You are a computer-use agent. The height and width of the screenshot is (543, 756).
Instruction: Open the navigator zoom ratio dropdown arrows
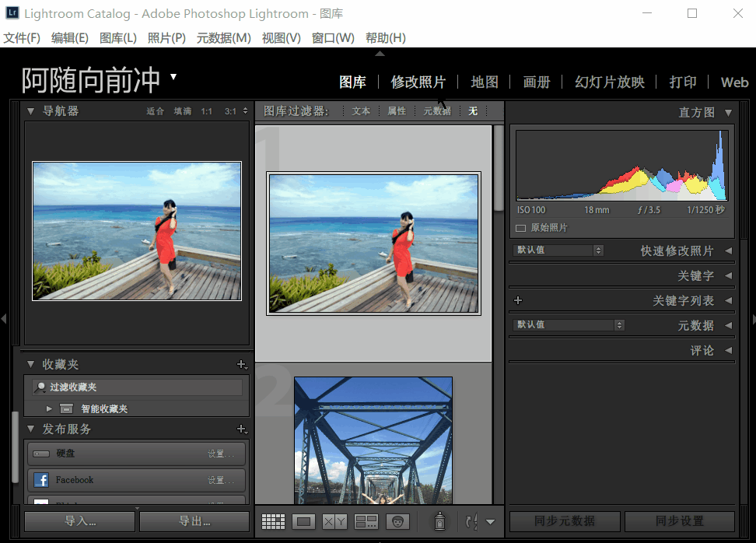coord(246,111)
